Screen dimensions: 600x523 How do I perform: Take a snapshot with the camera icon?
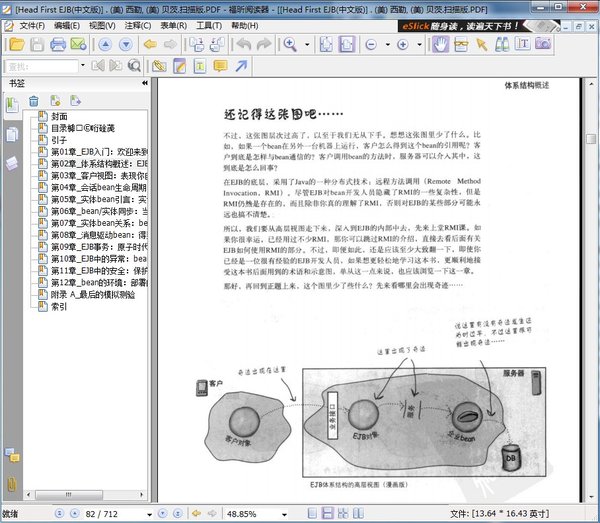543,44
